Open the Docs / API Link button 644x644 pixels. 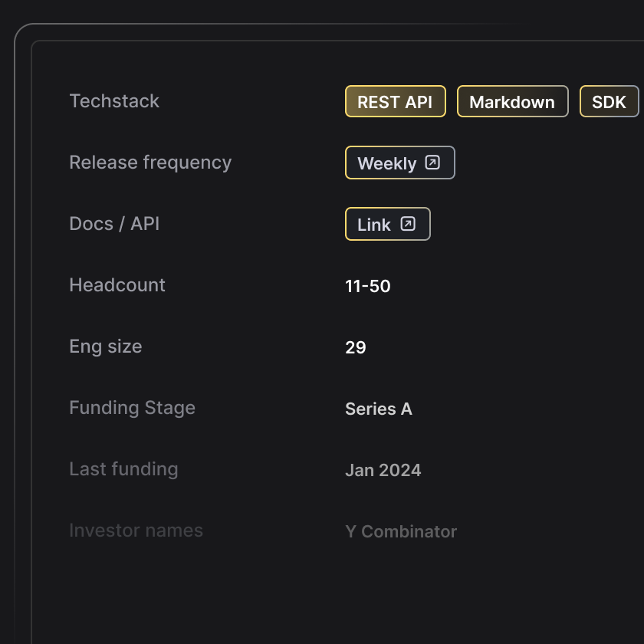[375, 225]
